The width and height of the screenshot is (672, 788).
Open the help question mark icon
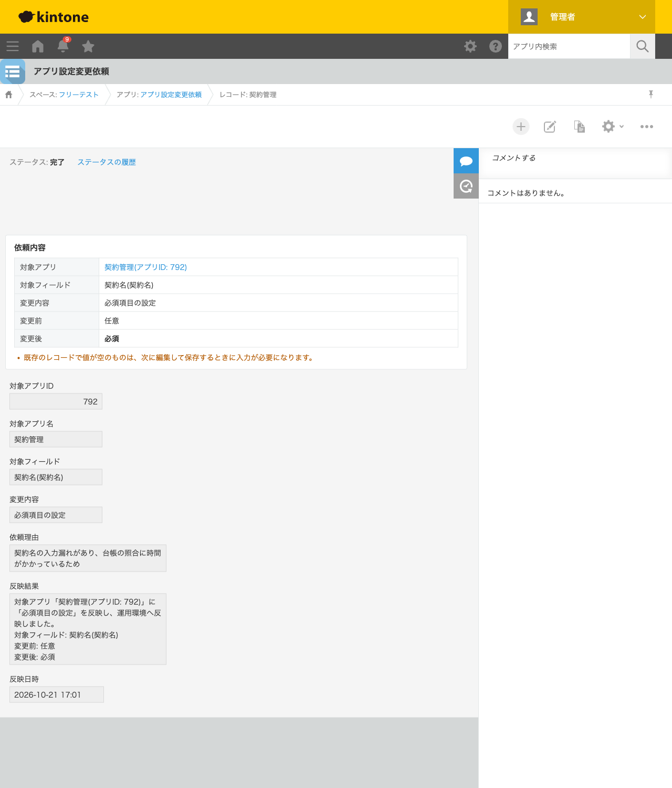(496, 46)
